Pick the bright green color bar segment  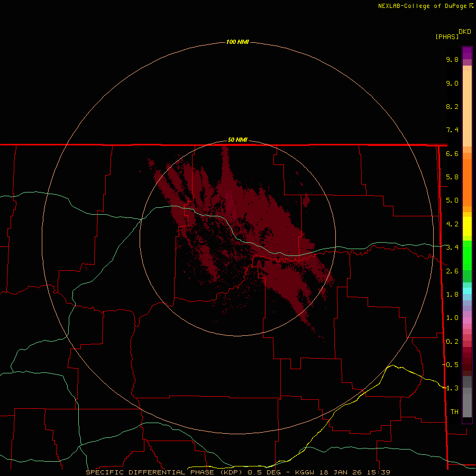pos(467,255)
